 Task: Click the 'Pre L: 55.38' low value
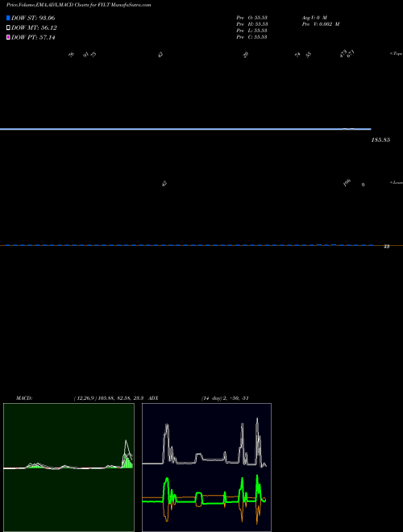pos(252,31)
